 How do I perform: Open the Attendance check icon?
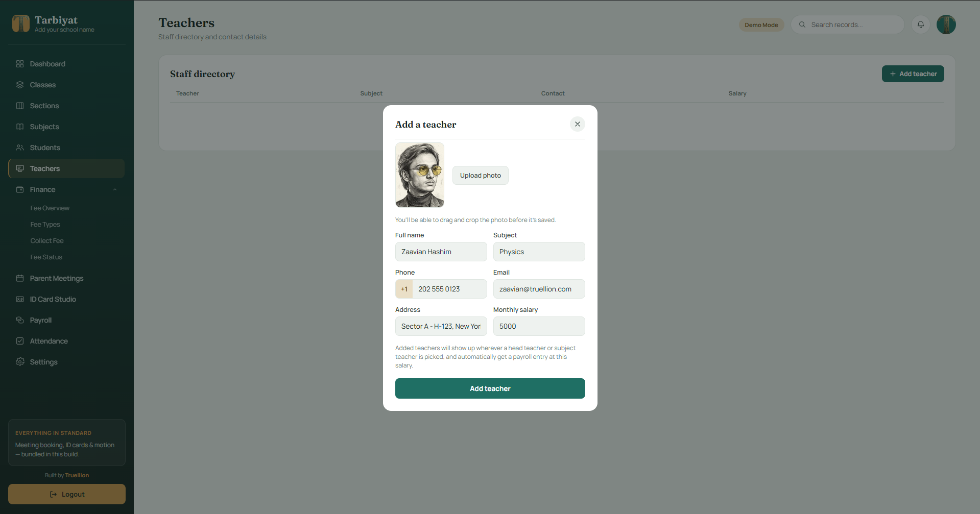tap(20, 341)
